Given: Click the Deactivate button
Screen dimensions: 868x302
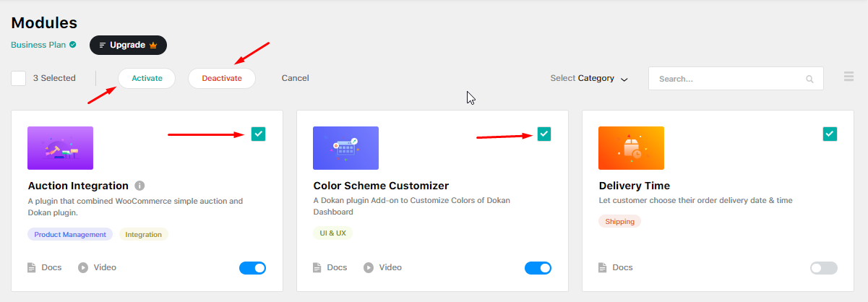Looking at the screenshot, I should pyautogui.click(x=222, y=78).
